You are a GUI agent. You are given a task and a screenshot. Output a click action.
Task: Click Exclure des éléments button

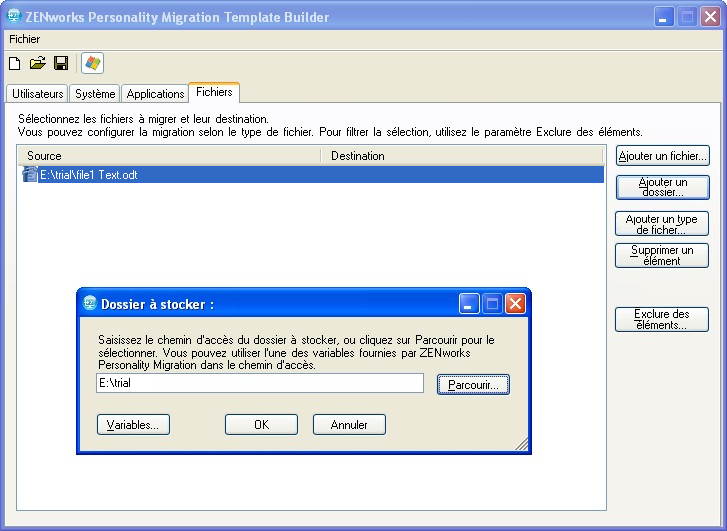[662, 320]
